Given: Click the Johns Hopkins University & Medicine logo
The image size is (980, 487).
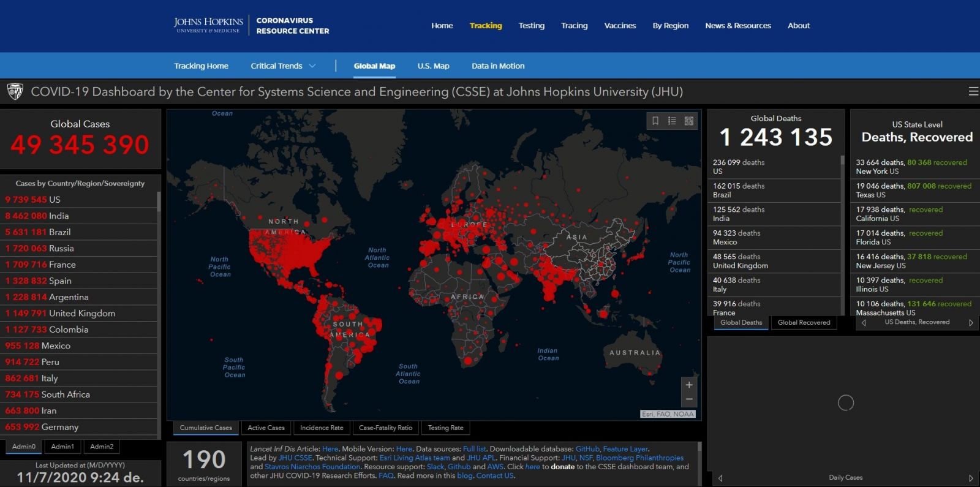Looking at the screenshot, I should 208,25.
